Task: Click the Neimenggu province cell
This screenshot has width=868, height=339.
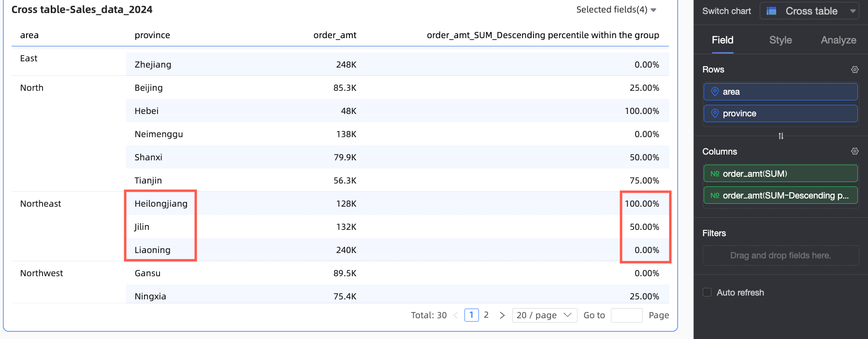Action: click(159, 134)
